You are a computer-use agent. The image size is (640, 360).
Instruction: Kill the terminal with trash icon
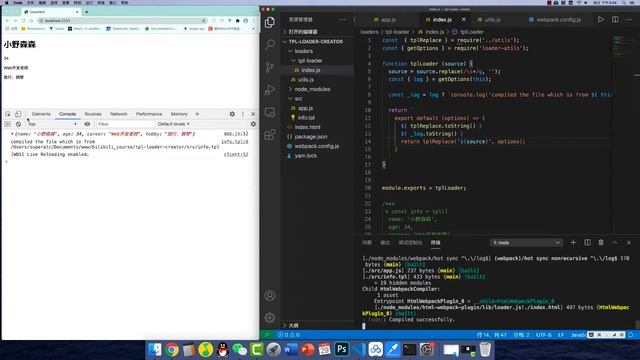coord(601,242)
